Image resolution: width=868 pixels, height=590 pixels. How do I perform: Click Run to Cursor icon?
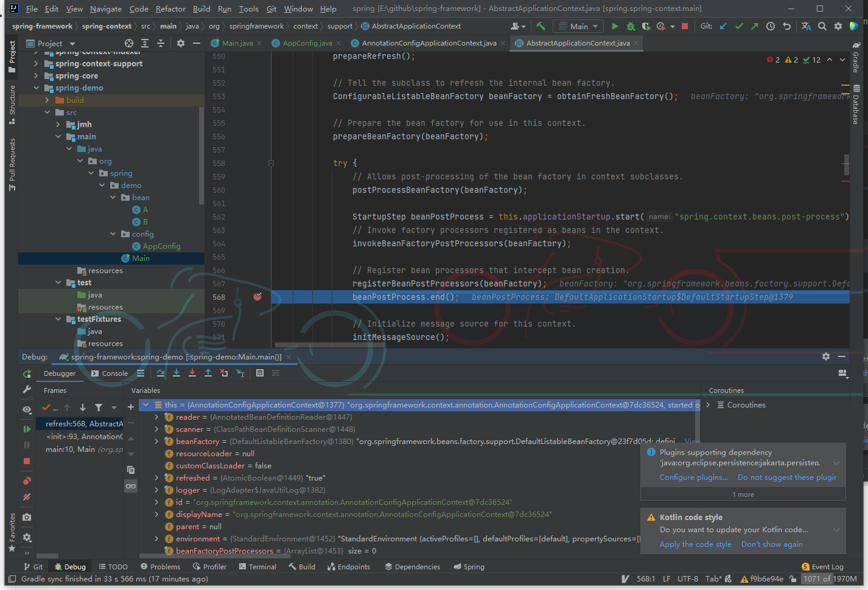coord(240,373)
